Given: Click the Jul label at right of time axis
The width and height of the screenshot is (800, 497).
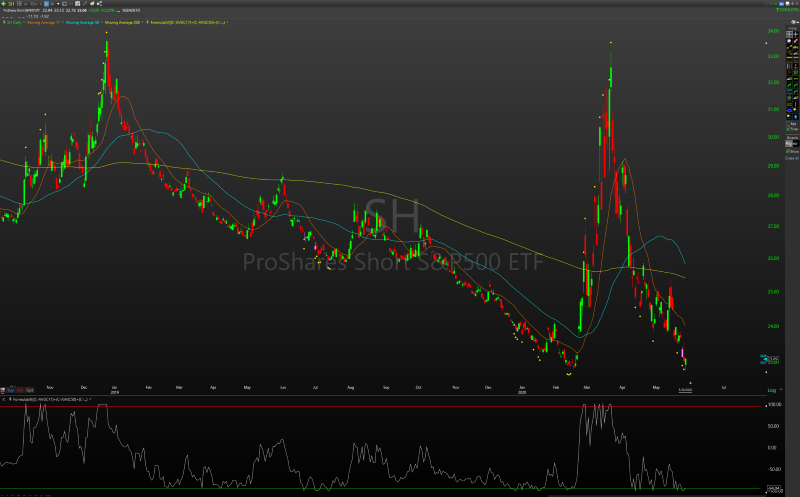Looking at the screenshot, I should (x=723, y=387).
